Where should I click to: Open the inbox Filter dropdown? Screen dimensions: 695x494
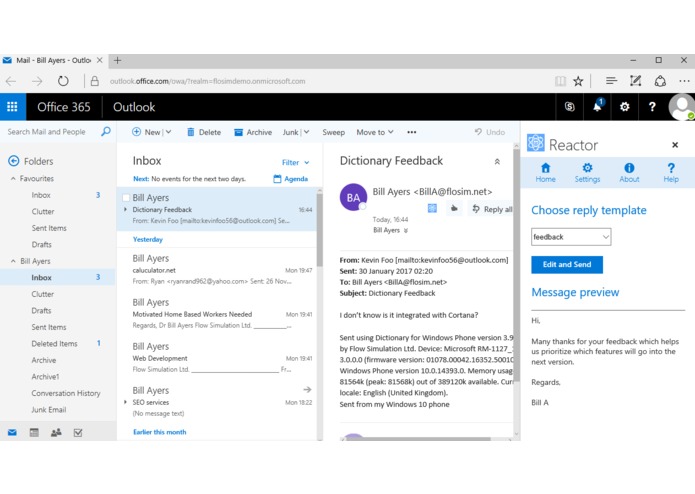[x=295, y=162]
